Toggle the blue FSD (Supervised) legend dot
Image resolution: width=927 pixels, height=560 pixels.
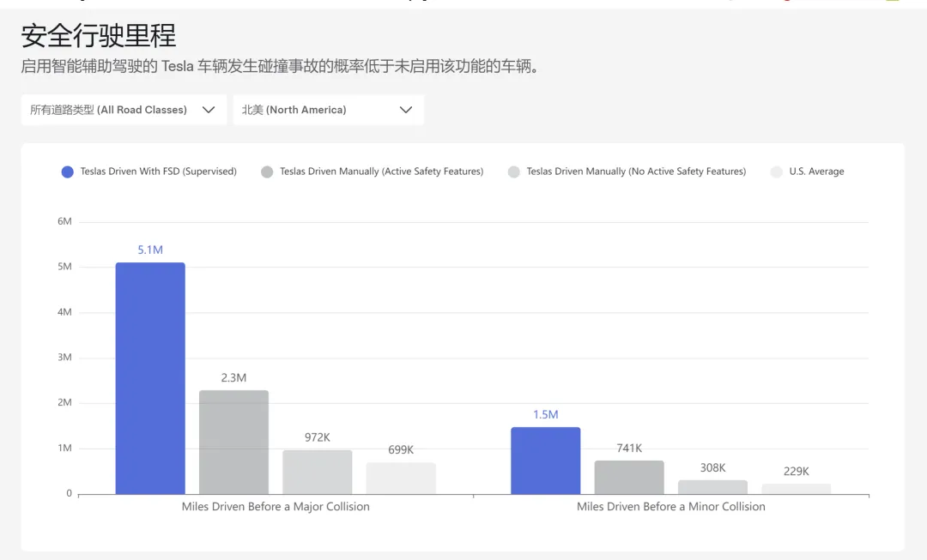tap(68, 172)
